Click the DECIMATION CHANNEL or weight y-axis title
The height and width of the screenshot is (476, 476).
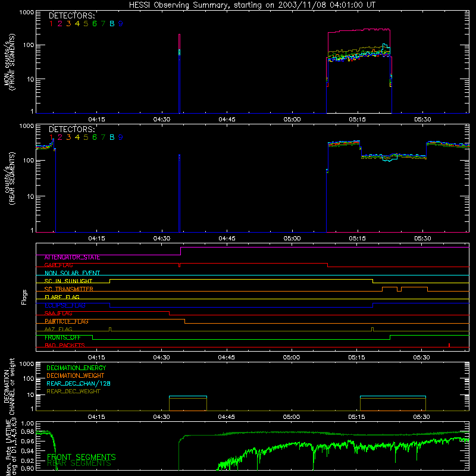[9, 386]
